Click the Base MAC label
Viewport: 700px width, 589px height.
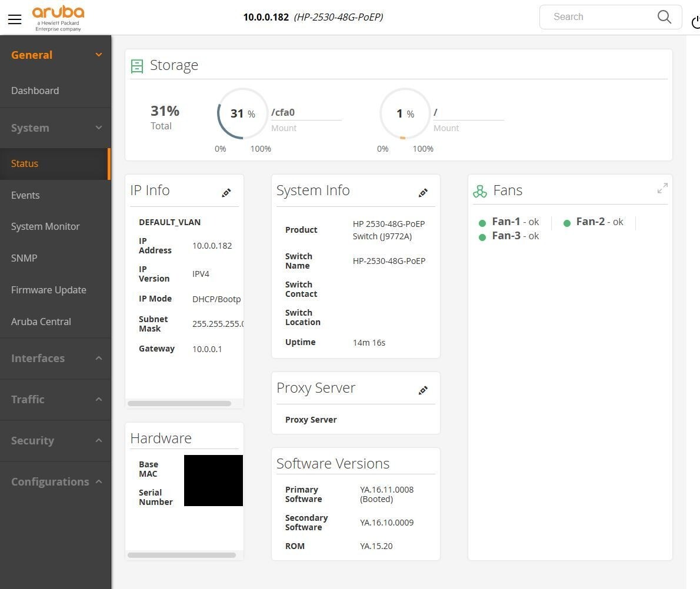149,469
